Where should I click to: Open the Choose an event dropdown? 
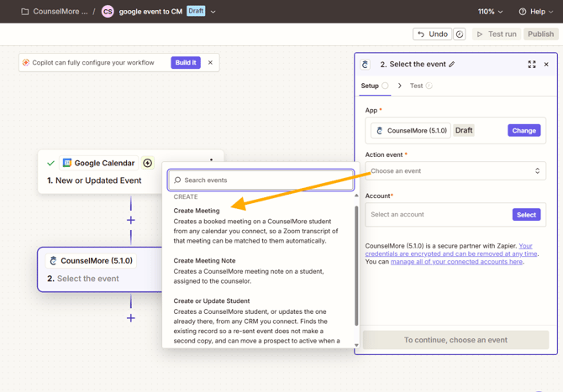455,170
